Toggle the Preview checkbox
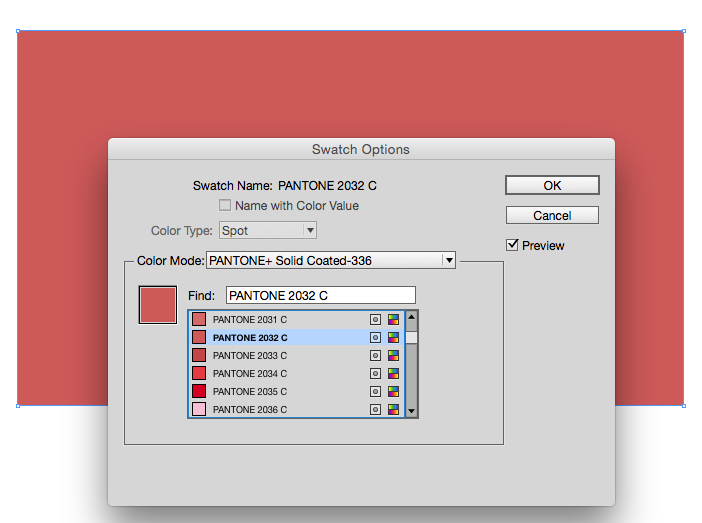This screenshot has height=523, width=702. pos(512,245)
